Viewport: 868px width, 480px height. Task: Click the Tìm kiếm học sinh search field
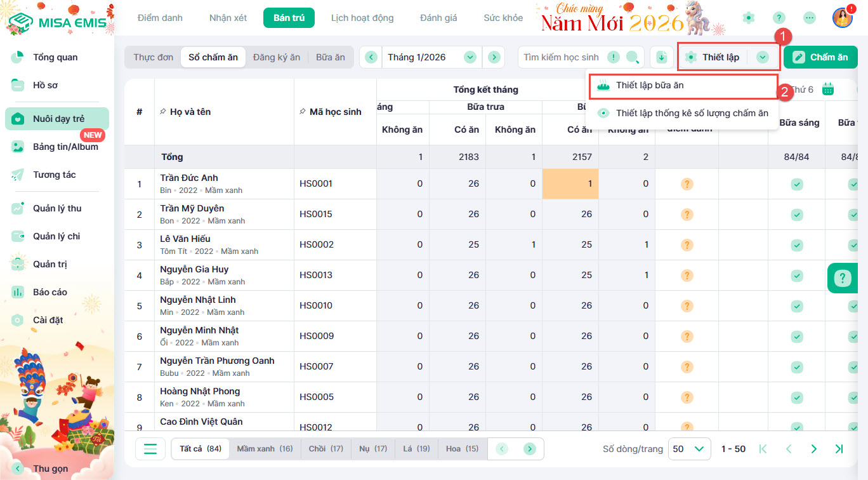point(561,57)
